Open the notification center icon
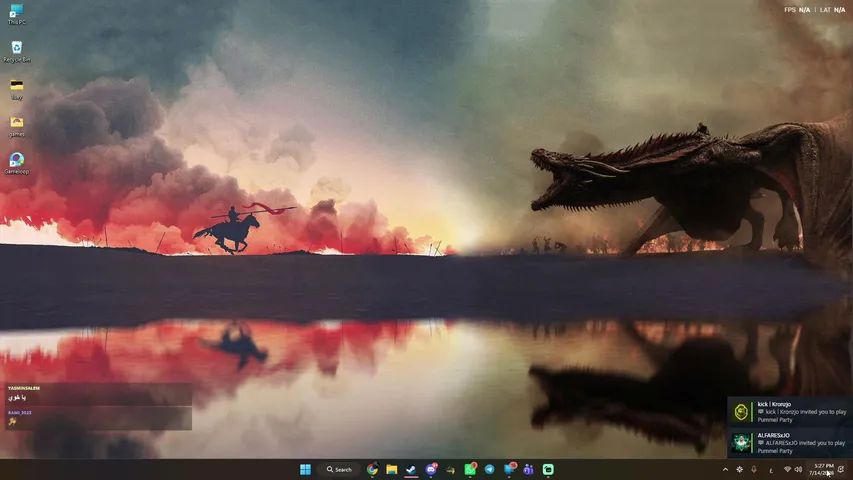Image resolution: width=853 pixels, height=480 pixels. coord(841,469)
